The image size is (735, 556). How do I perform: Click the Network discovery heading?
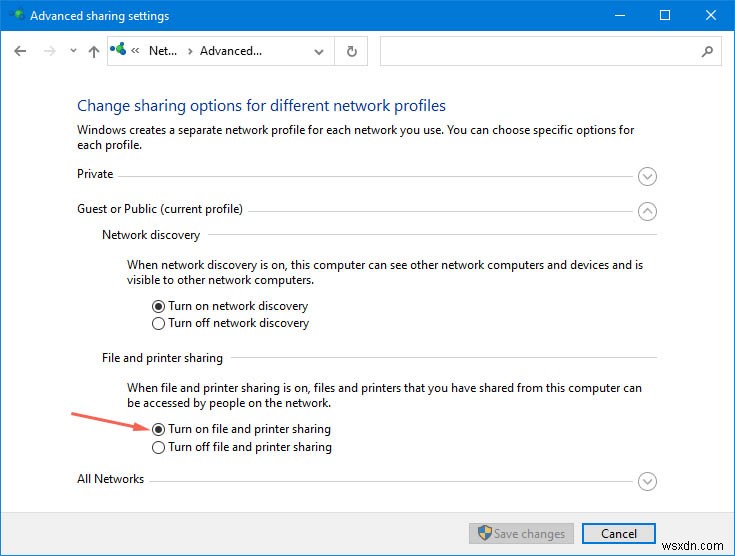click(151, 235)
